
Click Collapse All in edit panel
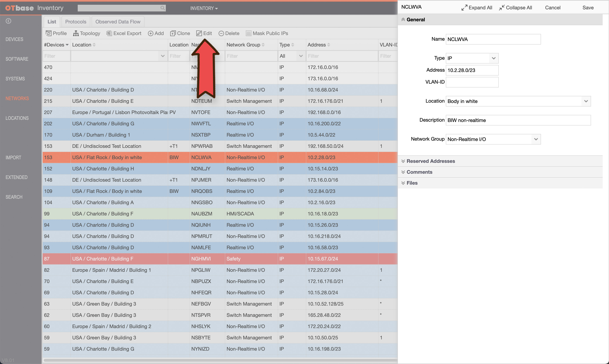pyautogui.click(x=515, y=8)
